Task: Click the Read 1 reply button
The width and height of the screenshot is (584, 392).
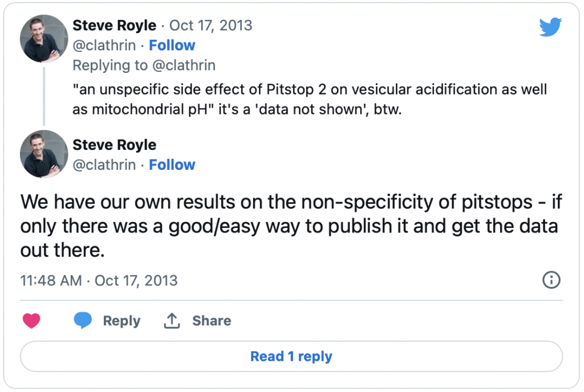Action: tap(291, 356)
